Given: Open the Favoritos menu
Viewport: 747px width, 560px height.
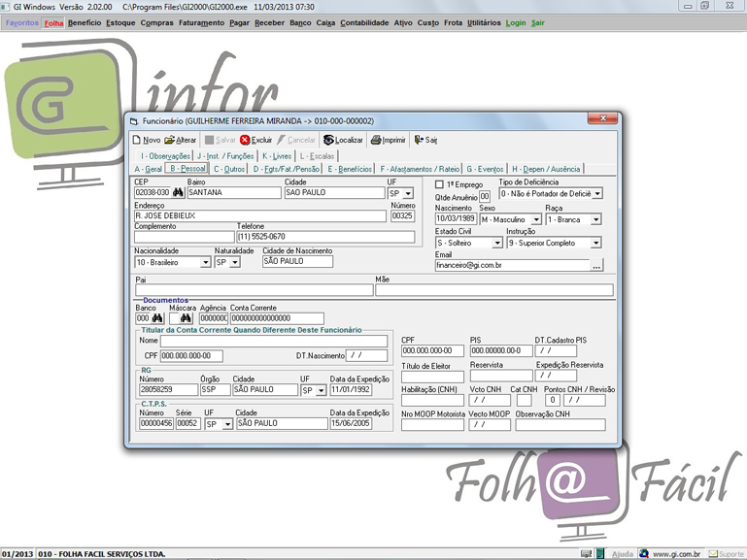Looking at the screenshot, I should pos(22,23).
